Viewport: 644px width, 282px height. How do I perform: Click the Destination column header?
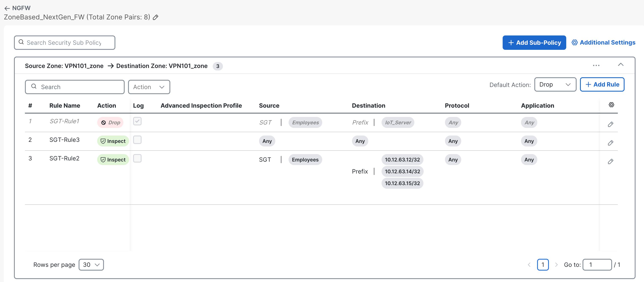(x=368, y=106)
